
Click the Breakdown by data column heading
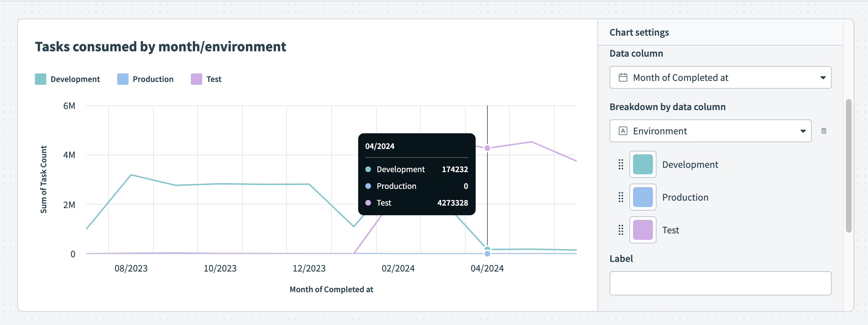pos(667,107)
